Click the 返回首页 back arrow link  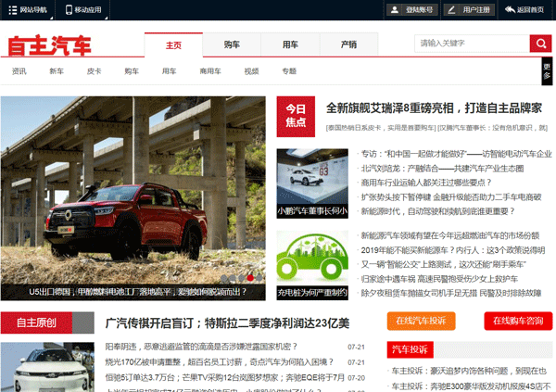[524, 10]
